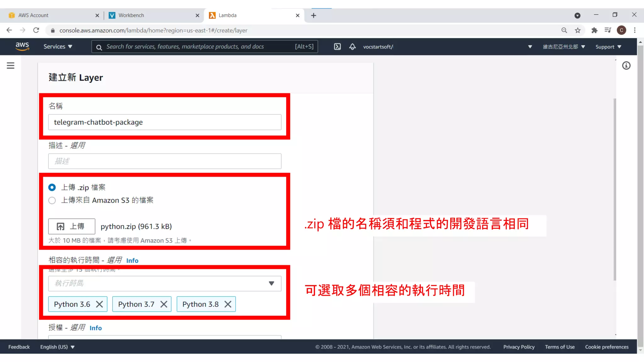
Task: Click the 上傳 upload button
Action: [x=72, y=226]
